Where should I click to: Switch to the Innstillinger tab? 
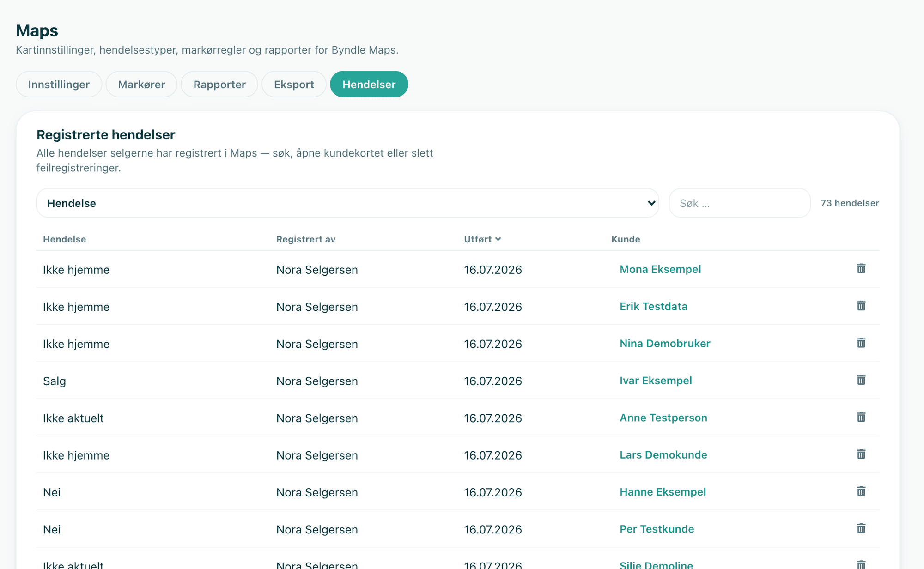pos(59,84)
